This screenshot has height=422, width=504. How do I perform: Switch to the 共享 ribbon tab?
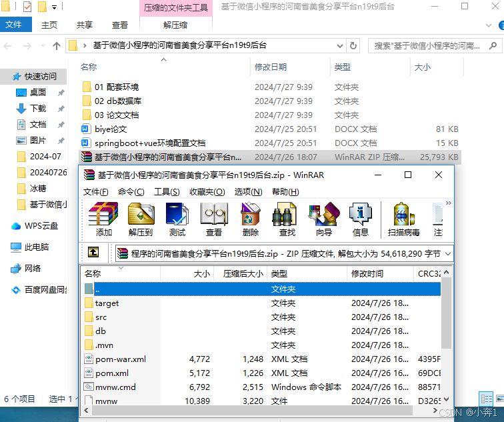85,25
